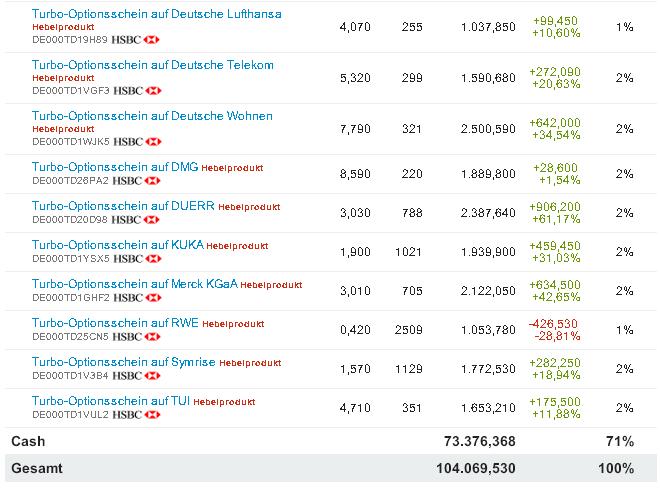The image size is (660, 488).
Task: Click HSBC logo in DUERR row
Action: [136, 219]
